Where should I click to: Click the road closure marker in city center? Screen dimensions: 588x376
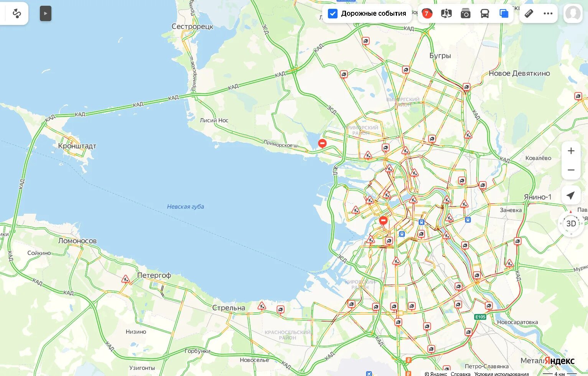383,220
